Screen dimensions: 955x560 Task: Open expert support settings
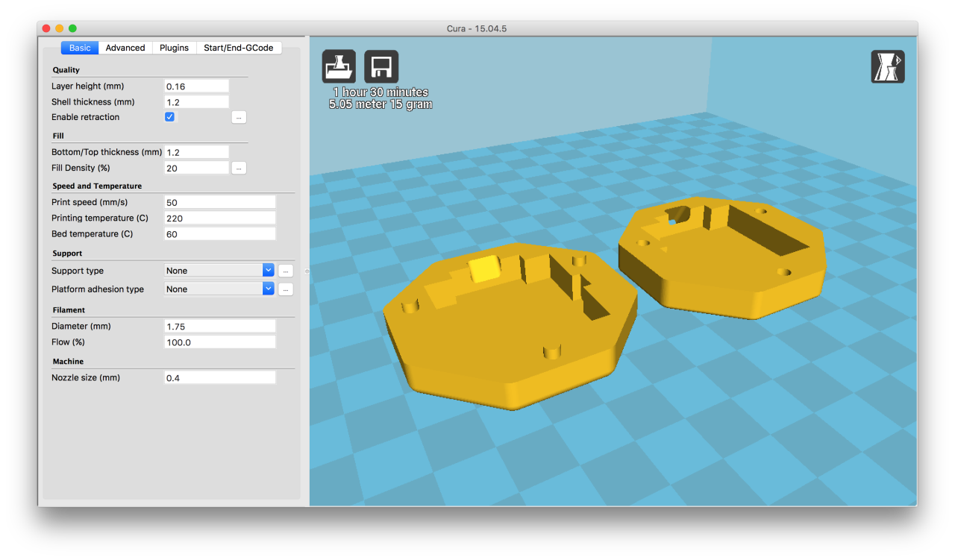285,270
